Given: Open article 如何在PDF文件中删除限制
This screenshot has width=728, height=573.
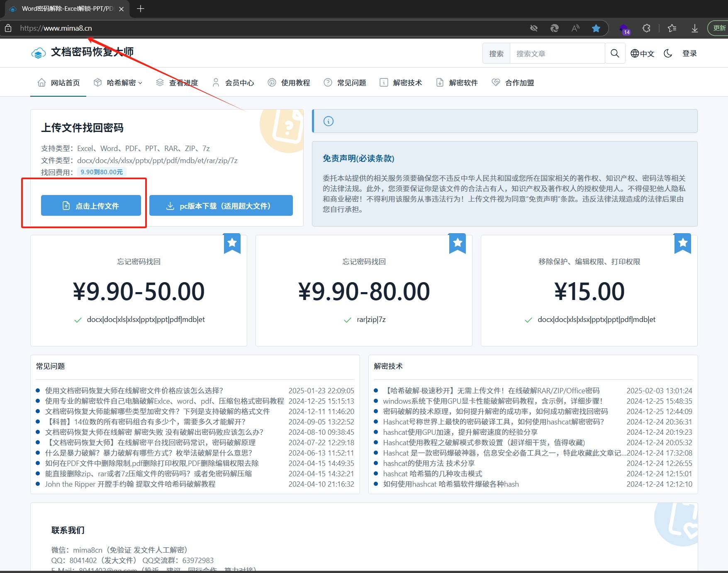Looking at the screenshot, I should (x=152, y=463).
